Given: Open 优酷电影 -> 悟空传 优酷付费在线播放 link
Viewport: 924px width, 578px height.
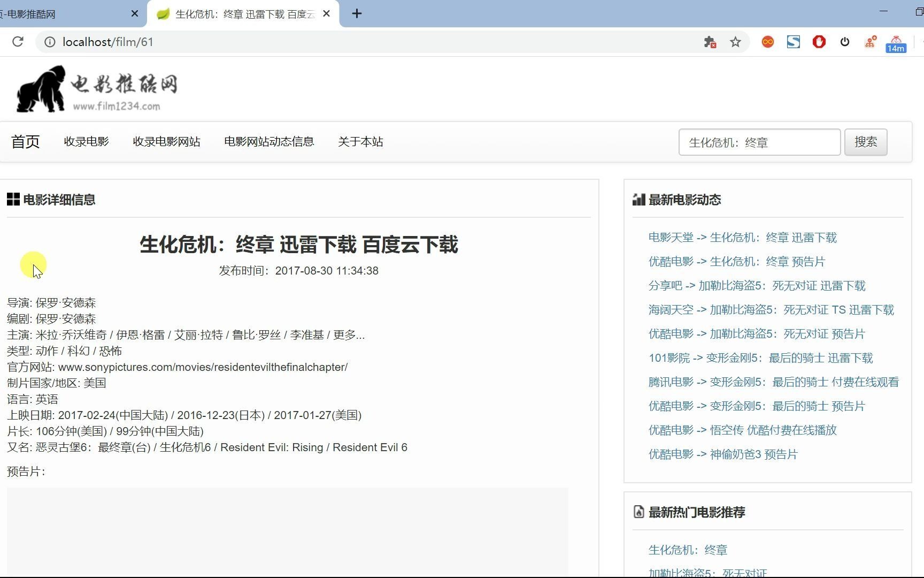Looking at the screenshot, I should click(x=743, y=430).
